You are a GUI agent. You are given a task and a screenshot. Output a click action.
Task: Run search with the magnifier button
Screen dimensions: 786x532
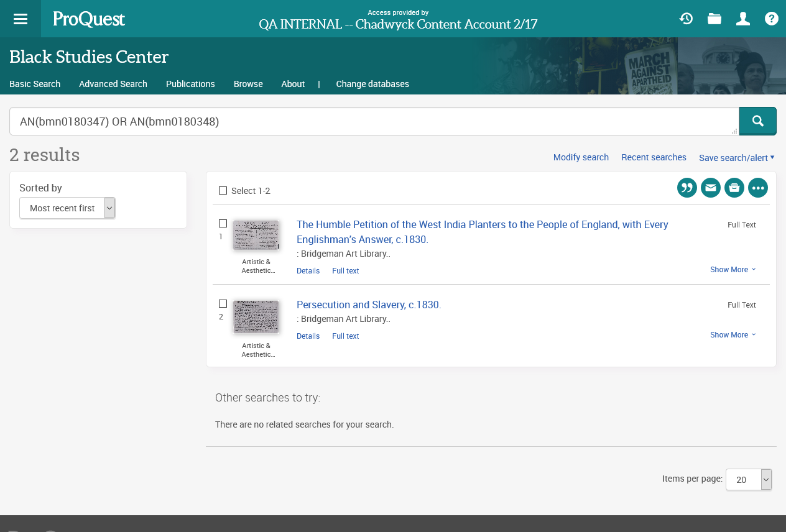coord(757,121)
